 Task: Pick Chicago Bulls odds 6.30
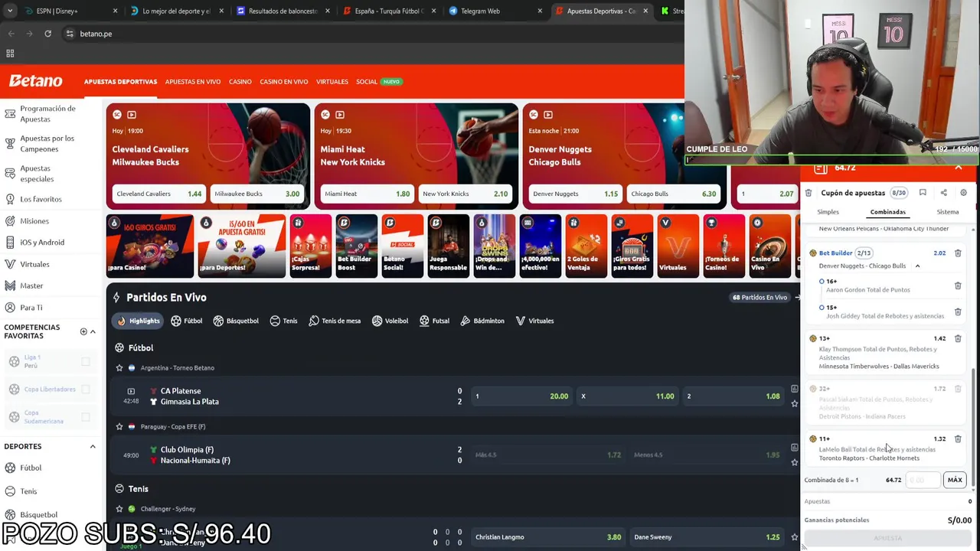pos(673,194)
